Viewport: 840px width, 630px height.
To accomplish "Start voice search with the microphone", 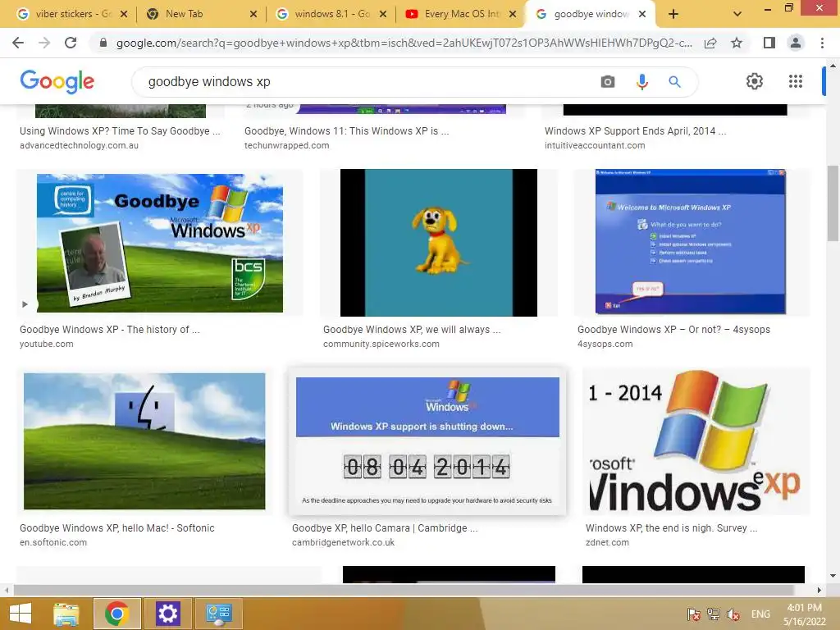I will [641, 81].
